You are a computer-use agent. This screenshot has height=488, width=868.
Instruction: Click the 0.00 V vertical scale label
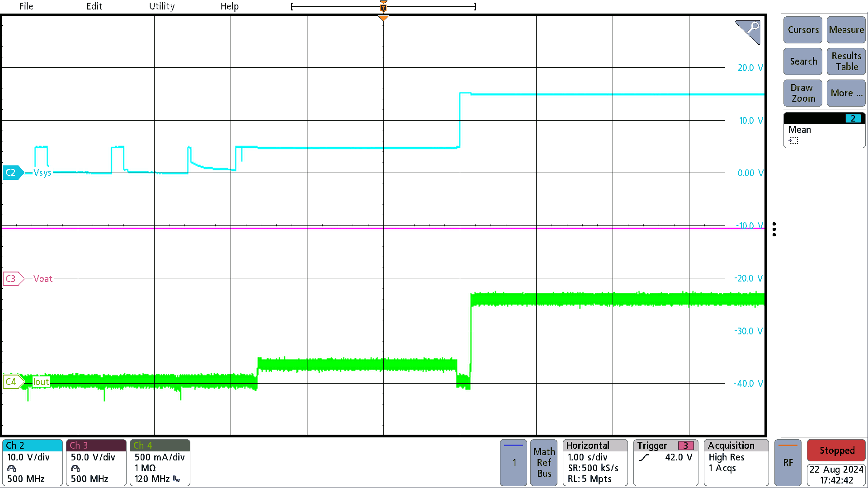click(x=750, y=173)
